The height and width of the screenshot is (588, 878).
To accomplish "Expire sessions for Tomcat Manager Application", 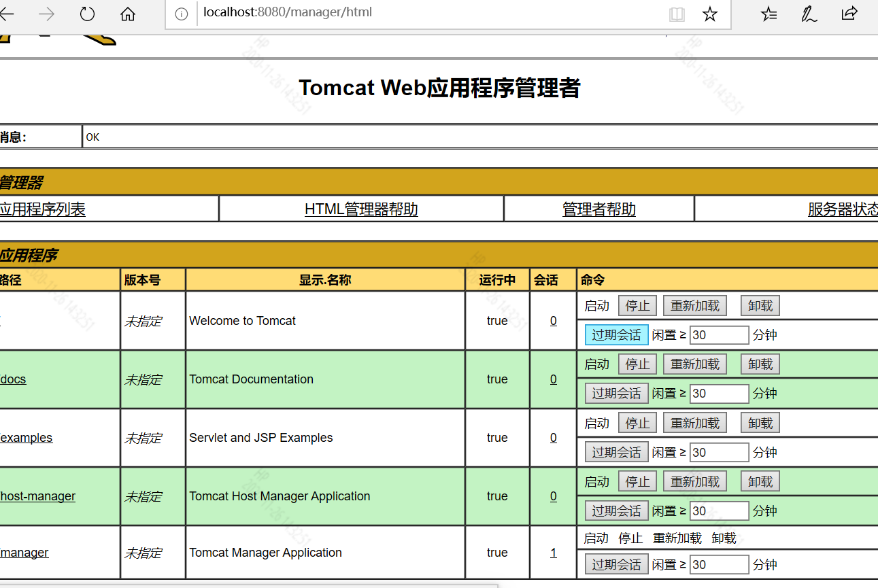I will (617, 564).
